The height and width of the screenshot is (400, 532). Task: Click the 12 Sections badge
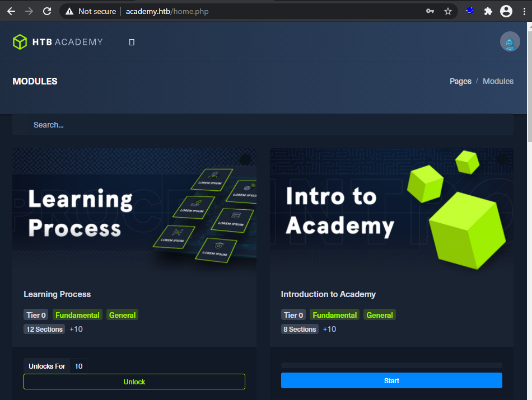tap(44, 329)
